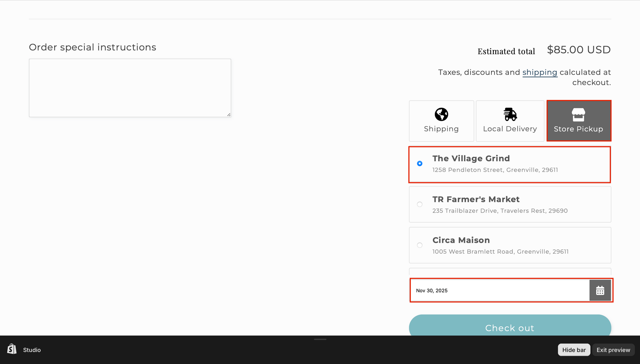Switch to the Store Pickup tab

578,128
